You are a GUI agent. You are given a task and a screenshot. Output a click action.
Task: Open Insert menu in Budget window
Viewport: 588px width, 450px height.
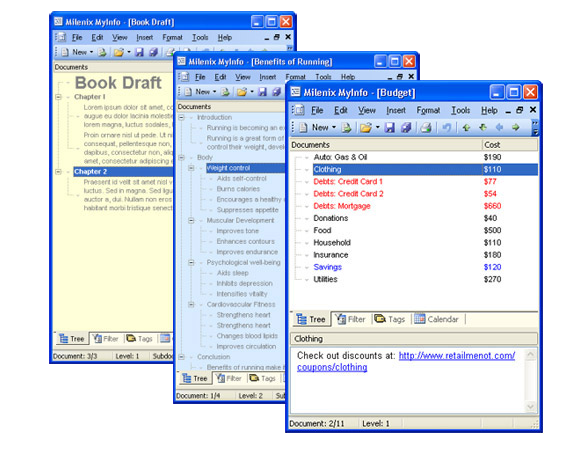(x=396, y=110)
